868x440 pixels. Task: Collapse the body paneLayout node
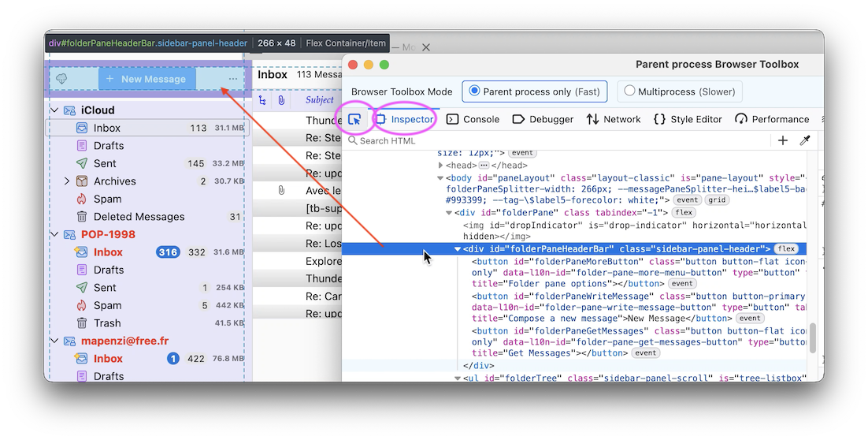pyautogui.click(x=440, y=178)
